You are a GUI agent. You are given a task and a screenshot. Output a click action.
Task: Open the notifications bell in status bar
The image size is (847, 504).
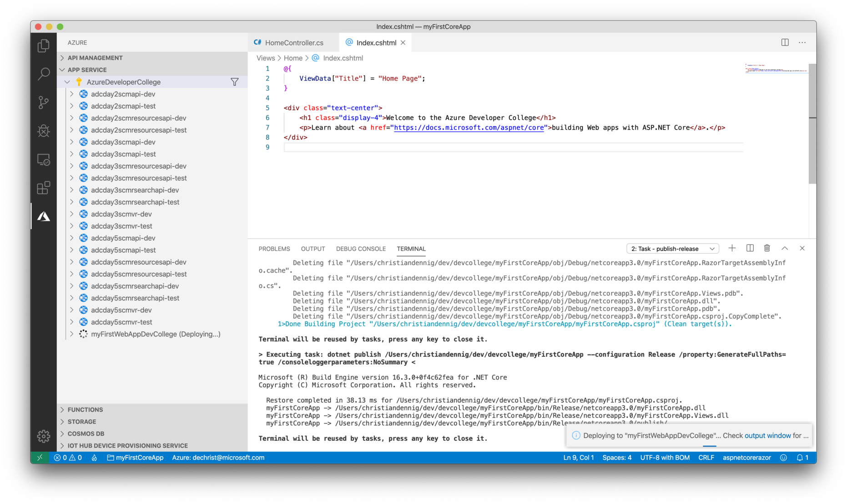tap(799, 458)
